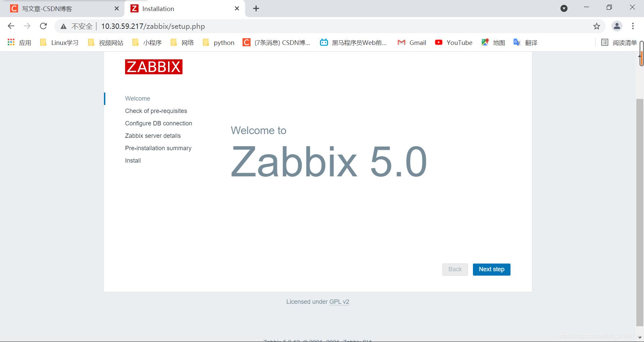
Task: Open the 网络 bookmark folder
Action: [182, 43]
